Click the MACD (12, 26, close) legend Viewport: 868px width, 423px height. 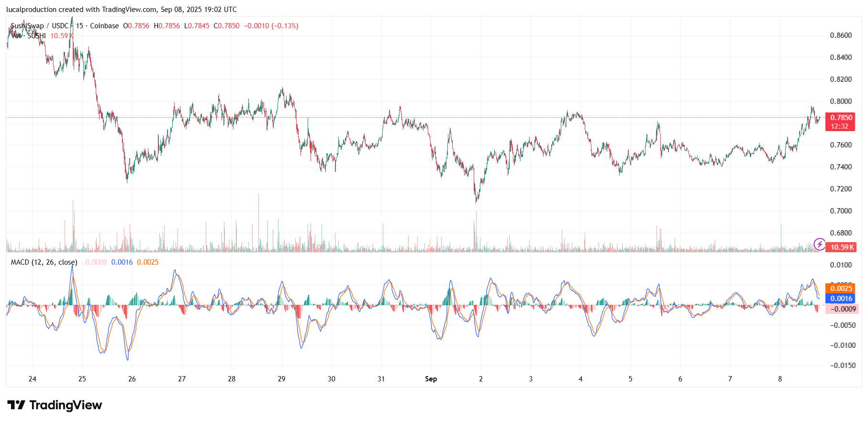pyautogui.click(x=44, y=262)
